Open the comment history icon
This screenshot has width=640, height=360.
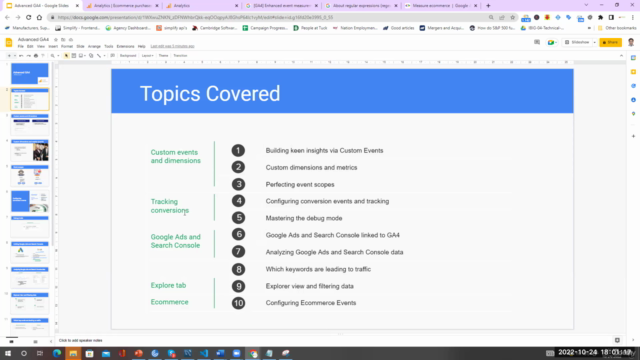(x=537, y=42)
